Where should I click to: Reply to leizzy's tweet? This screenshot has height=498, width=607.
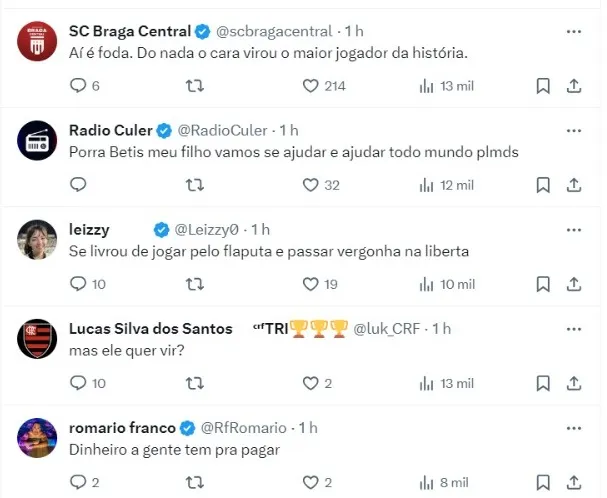click(x=78, y=284)
